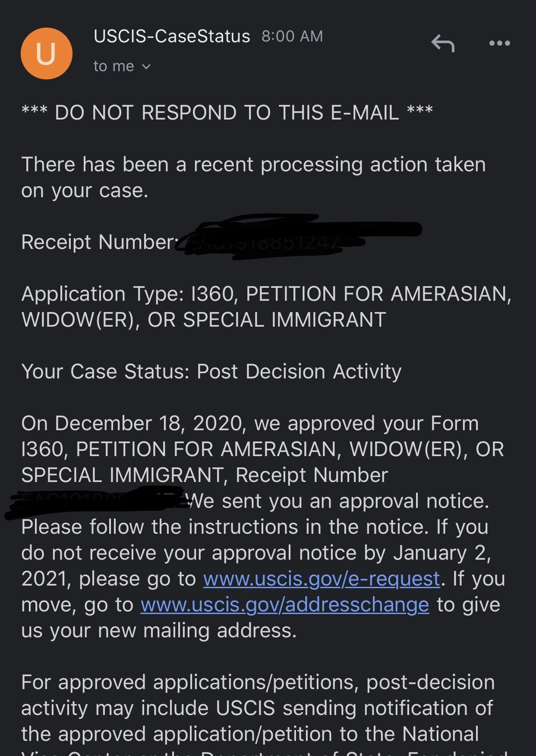Tap the 'to me' recipient text

coord(114,66)
